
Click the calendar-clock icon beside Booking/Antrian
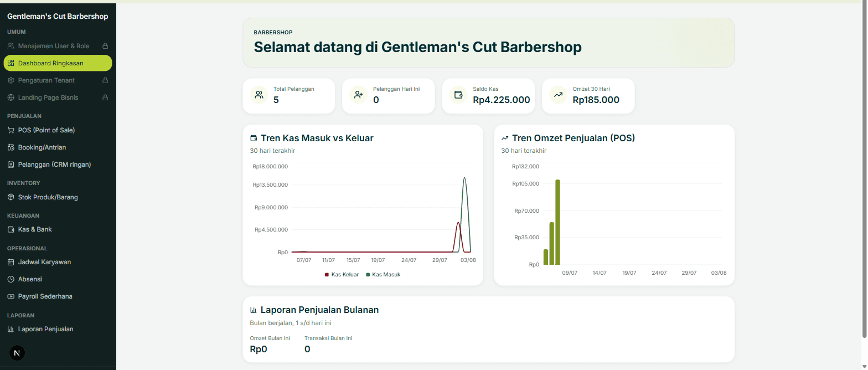pyautogui.click(x=11, y=147)
